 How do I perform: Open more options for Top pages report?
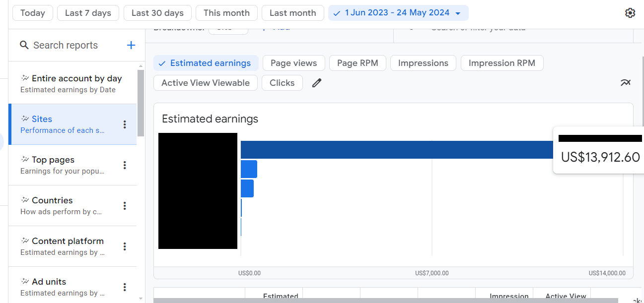click(x=125, y=165)
